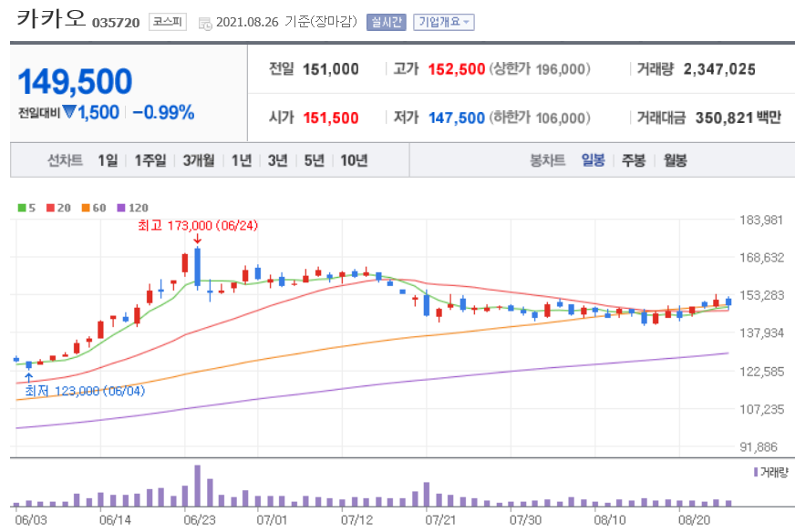Click the 06/23 date axis label
This screenshot has height=532, width=795.
click(200, 520)
